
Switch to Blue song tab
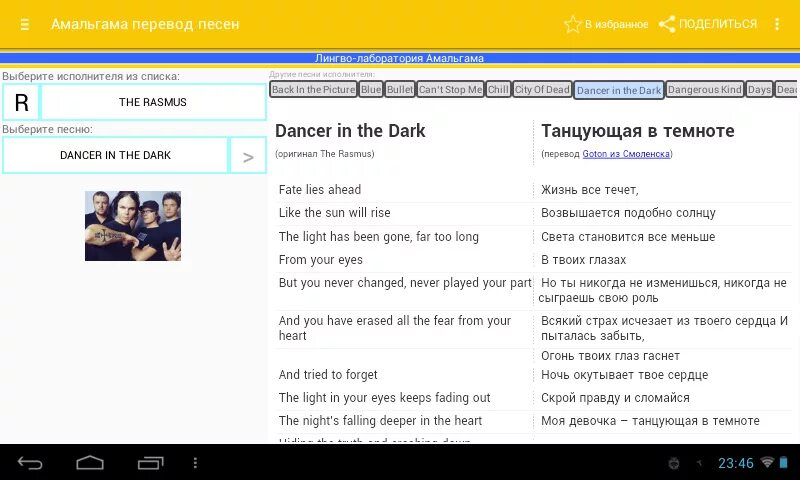point(371,90)
